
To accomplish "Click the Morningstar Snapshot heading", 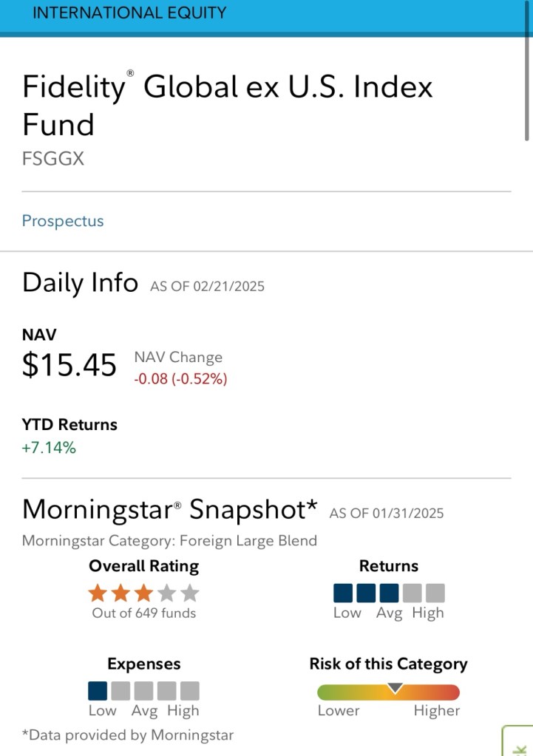I will click(x=169, y=509).
